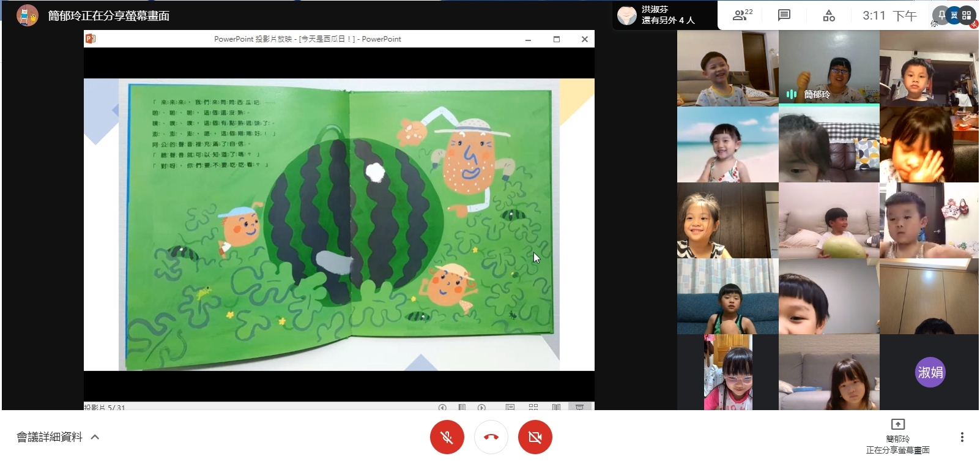Expand 會議詳細資料 meeting details
The width and height of the screenshot is (980, 464).
58,437
